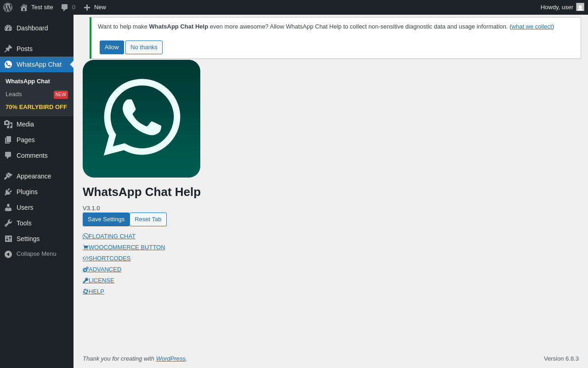This screenshot has height=368, width=588.
Task: Click the NEW badge beside Leads
Action: [x=61, y=95]
